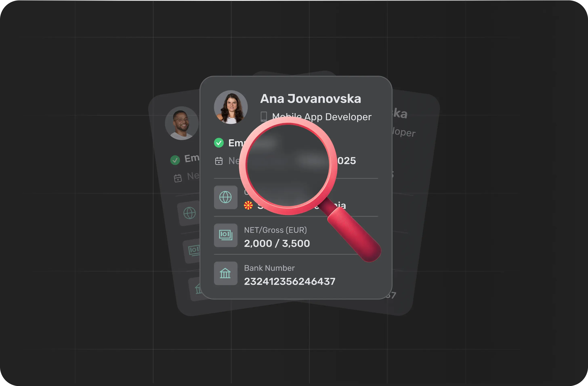Click the globe icon on left back card
Viewport: 588px width, 386px height.
pos(189,213)
